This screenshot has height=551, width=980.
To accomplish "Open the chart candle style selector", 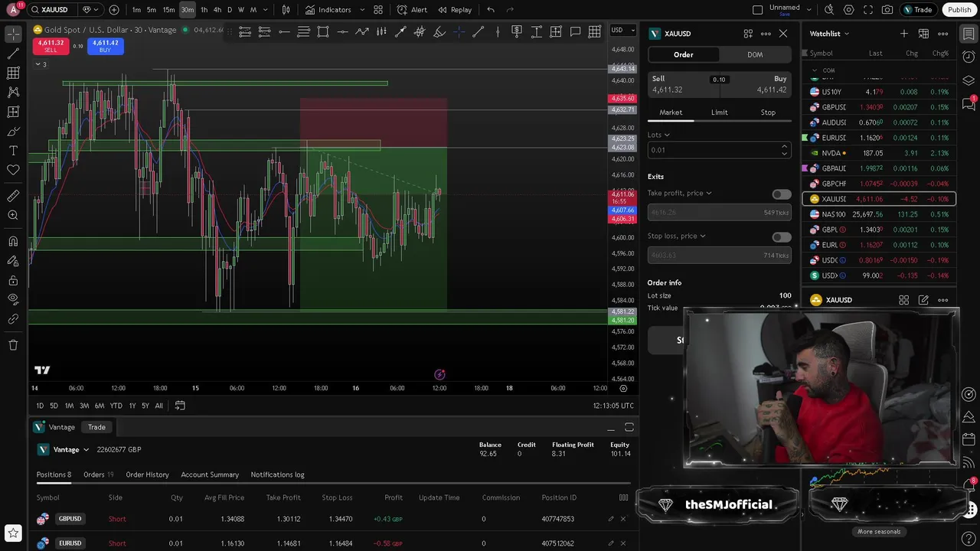I will [286, 10].
